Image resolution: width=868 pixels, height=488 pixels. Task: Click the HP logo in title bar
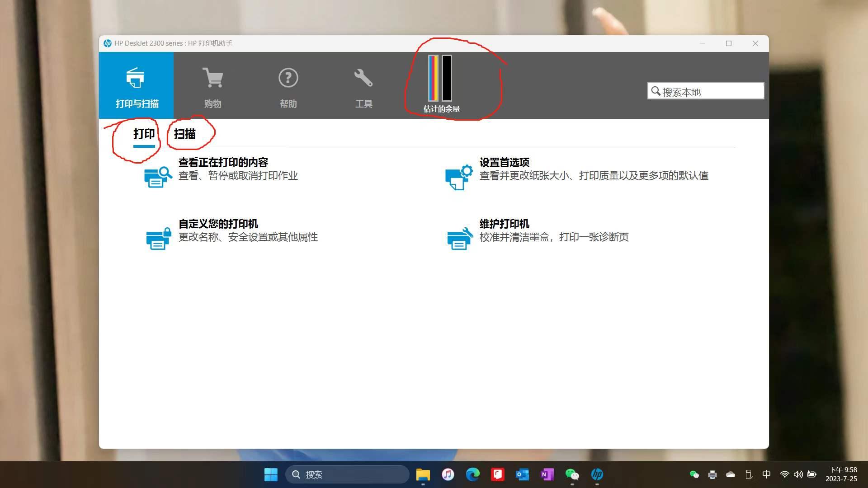108,43
